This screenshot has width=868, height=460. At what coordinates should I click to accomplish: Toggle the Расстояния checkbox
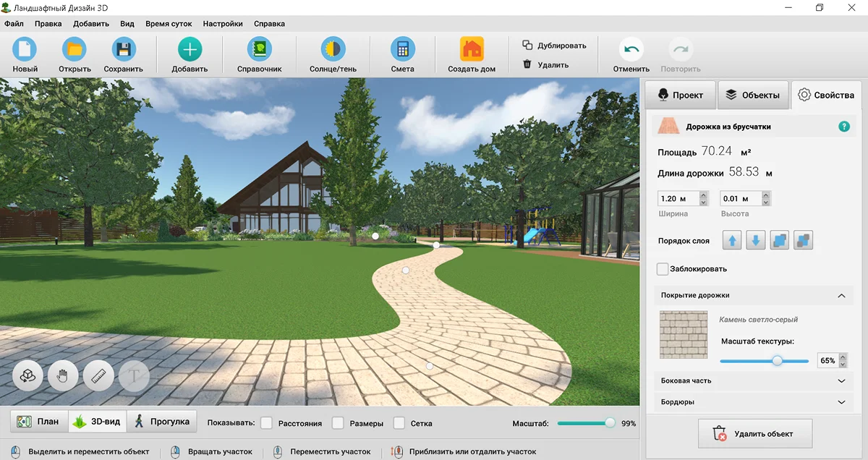point(267,423)
